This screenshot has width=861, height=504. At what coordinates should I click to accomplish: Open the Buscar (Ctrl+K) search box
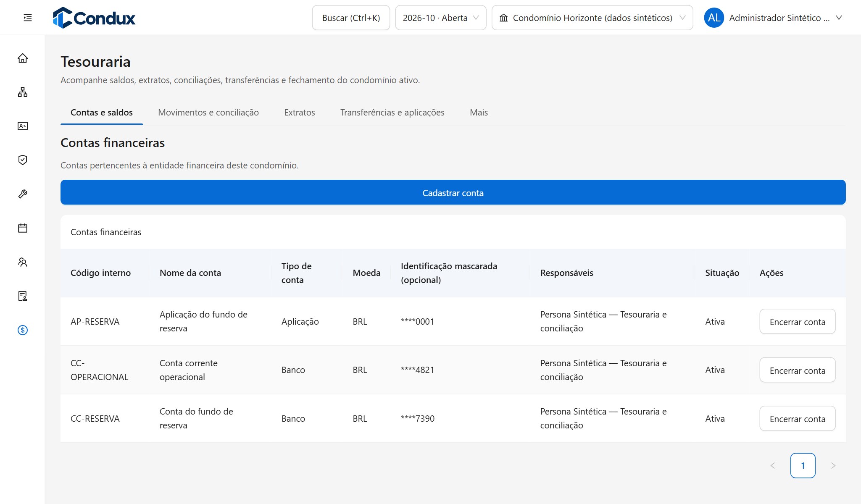(x=351, y=18)
